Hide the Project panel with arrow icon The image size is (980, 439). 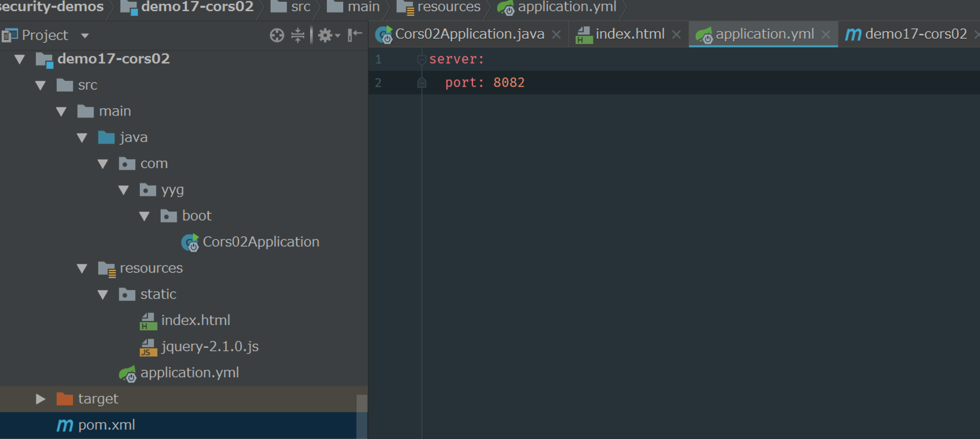pos(355,35)
